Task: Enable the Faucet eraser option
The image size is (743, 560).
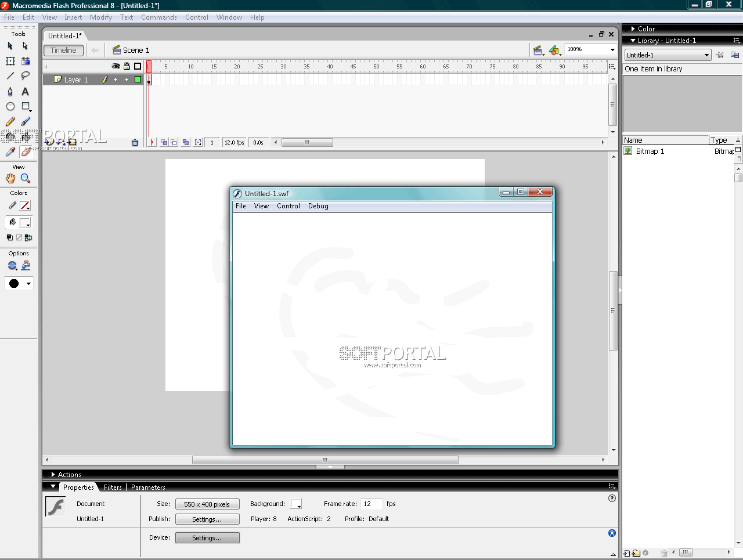Action: click(x=26, y=266)
